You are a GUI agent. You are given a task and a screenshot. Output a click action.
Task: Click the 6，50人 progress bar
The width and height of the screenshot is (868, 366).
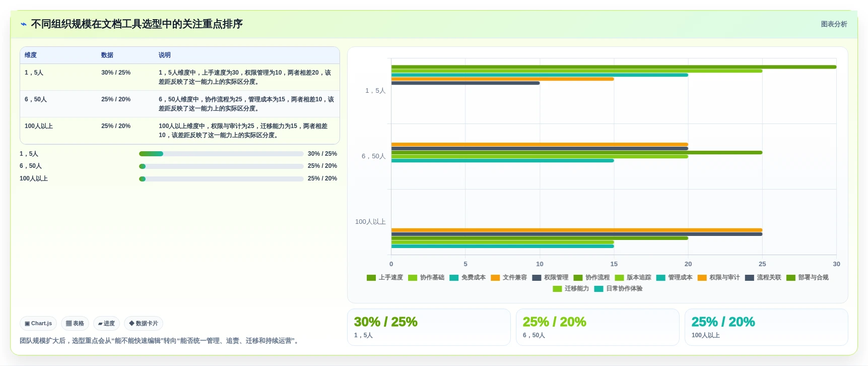221,166
